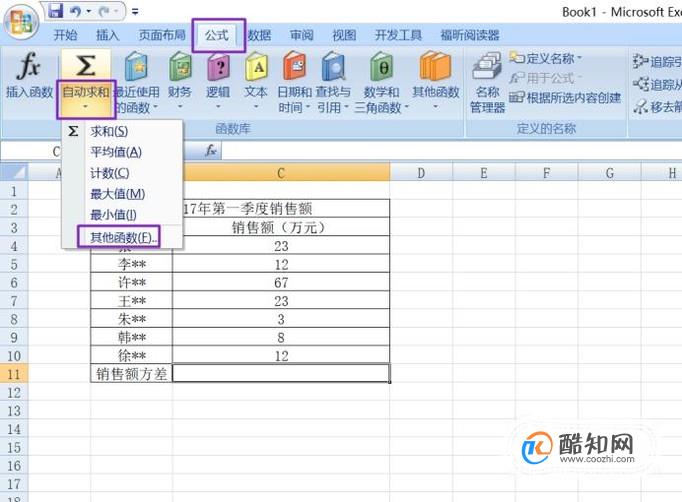Open 最近使用的函数 book icon
Viewport: 682px width, 502px height.
pyautogui.click(x=136, y=67)
